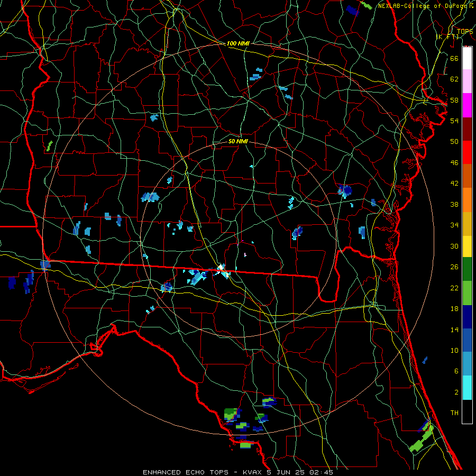This screenshot has height=476, width=476.
Task: Click the '100 NMI' range ring label
Action: 238,44
